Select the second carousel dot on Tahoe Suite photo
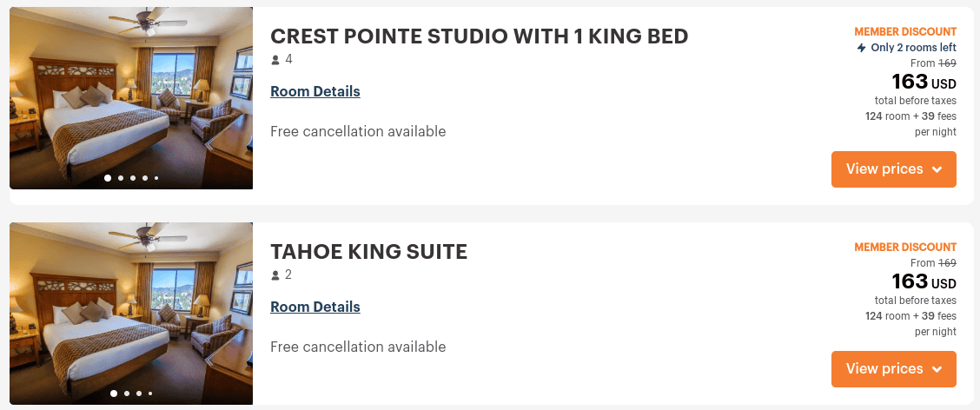Viewport: 980px width, 410px height. 127,393
